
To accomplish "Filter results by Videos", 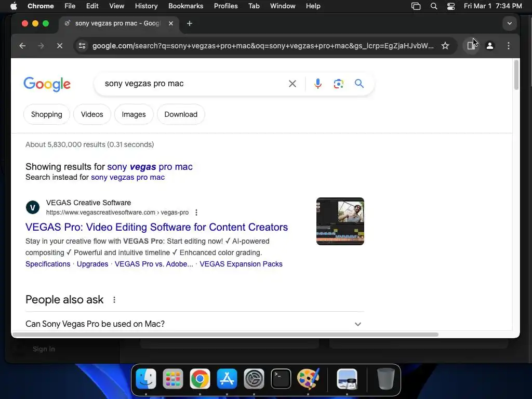I will click(92, 114).
